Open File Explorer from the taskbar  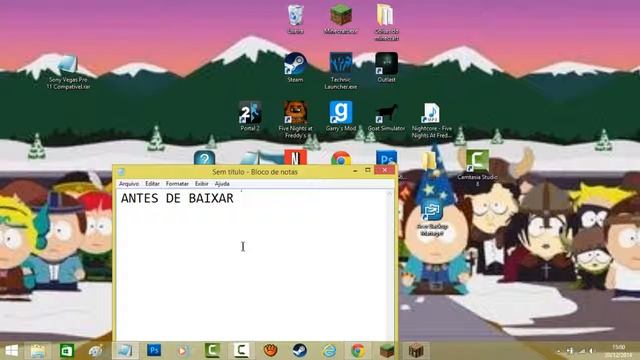pos(38,351)
